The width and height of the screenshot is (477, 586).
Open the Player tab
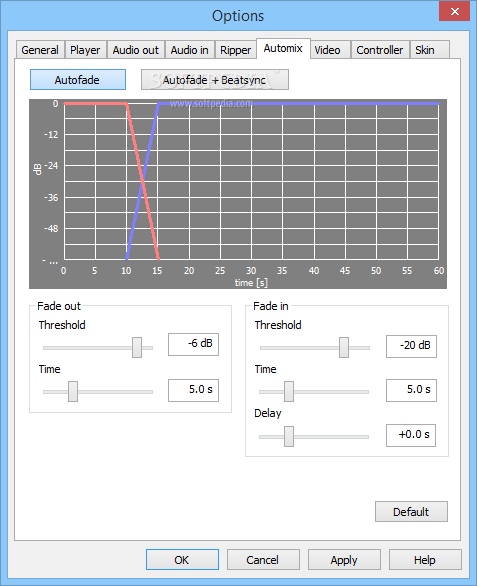(86, 50)
